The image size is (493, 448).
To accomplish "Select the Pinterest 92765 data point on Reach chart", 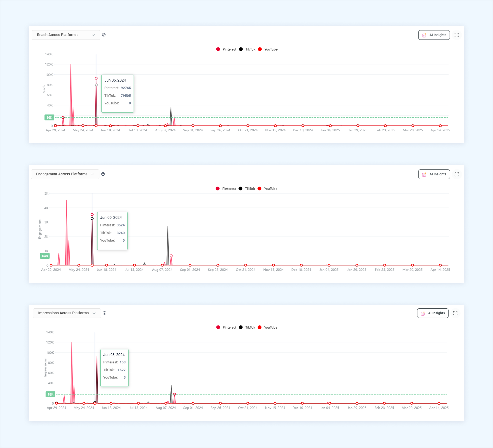I will coord(96,78).
